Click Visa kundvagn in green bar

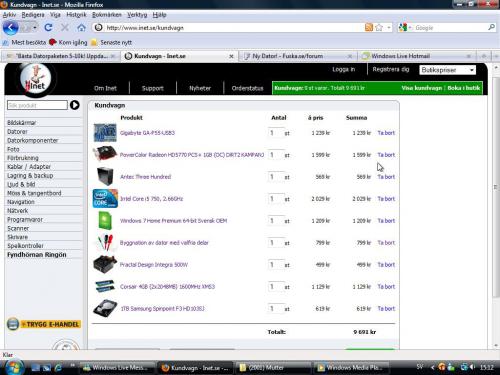(x=421, y=88)
